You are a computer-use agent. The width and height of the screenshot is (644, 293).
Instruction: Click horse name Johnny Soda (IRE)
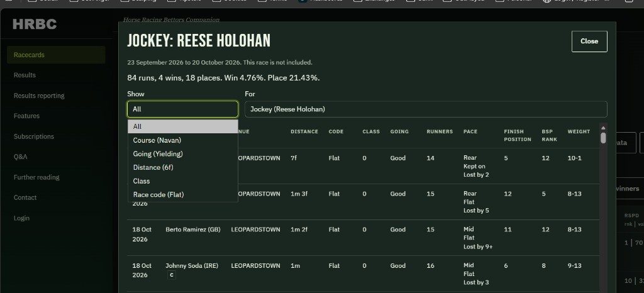(x=192, y=265)
